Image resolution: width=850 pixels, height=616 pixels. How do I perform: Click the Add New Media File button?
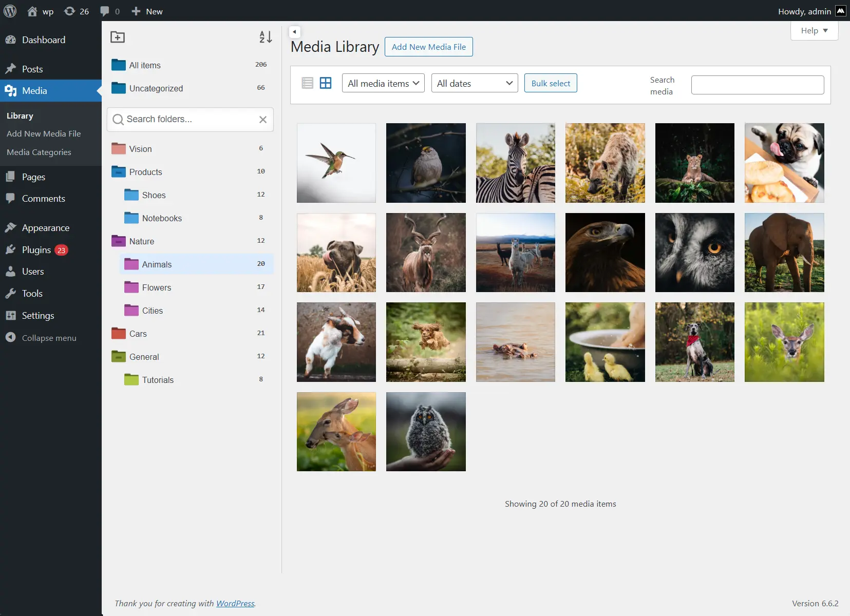pyautogui.click(x=428, y=46)
